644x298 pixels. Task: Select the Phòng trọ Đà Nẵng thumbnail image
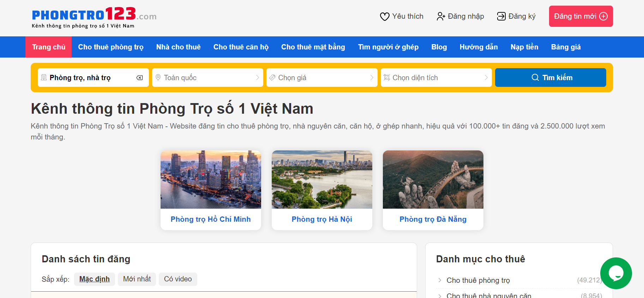point(433,179)
